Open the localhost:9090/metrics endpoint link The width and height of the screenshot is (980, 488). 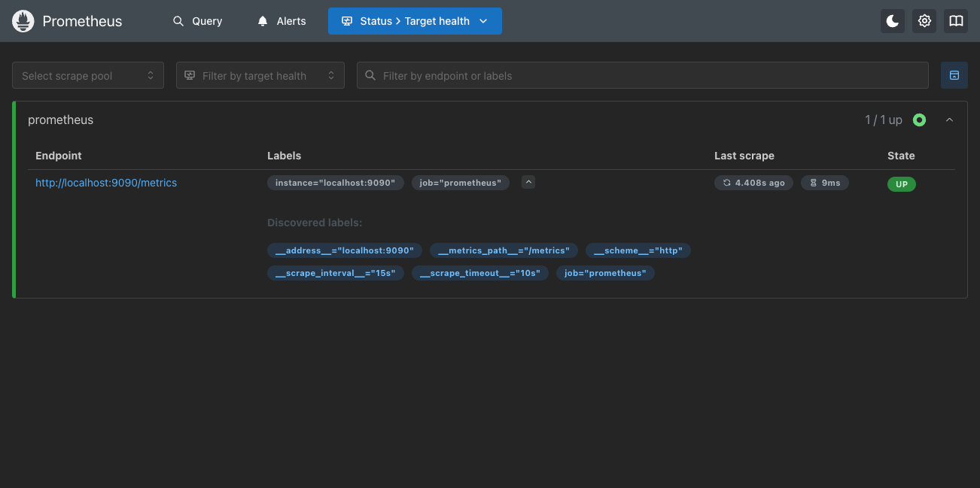coord(105,183)
